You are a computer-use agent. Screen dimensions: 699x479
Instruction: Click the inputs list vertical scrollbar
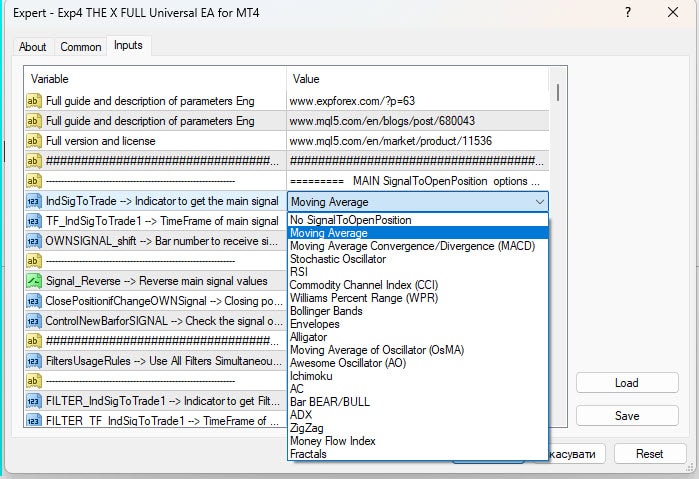(x=558, y=92)
